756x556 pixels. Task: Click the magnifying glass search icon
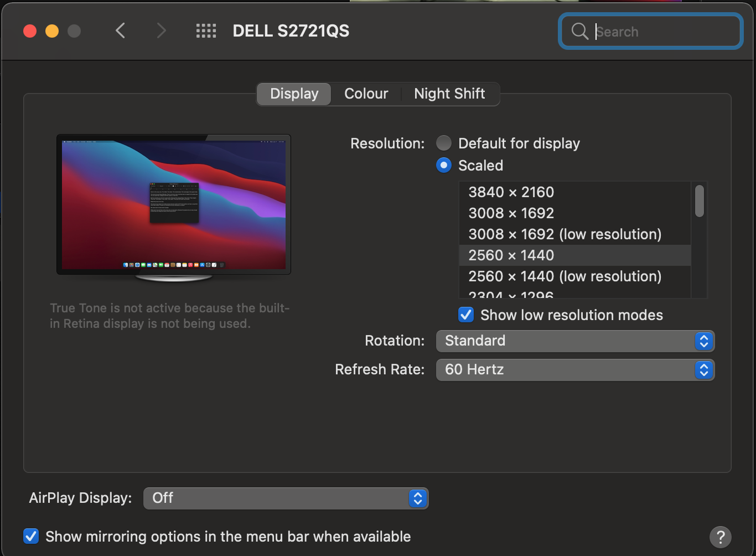point(579,31)
